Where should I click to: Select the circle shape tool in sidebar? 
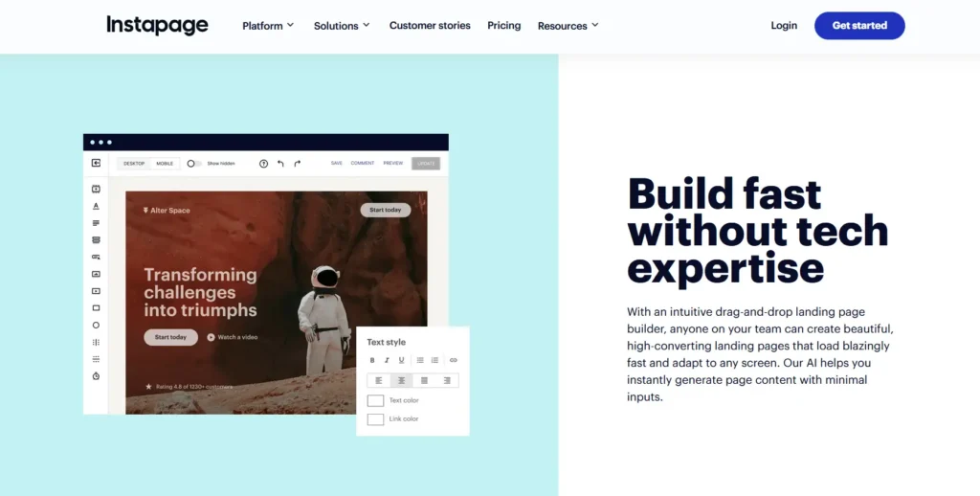(x=96, y=326)
